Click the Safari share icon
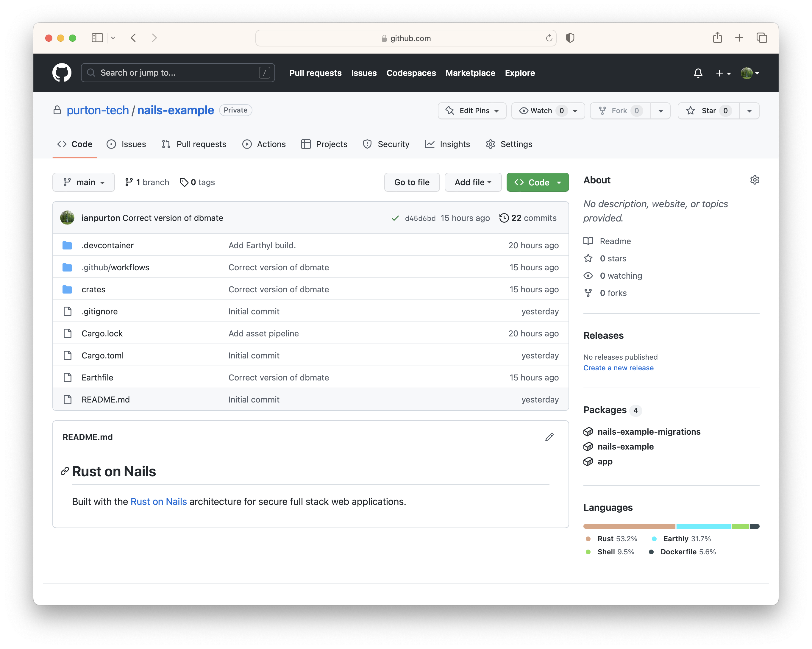The width and height of the screenshot is (812, 649). [717, 37]
